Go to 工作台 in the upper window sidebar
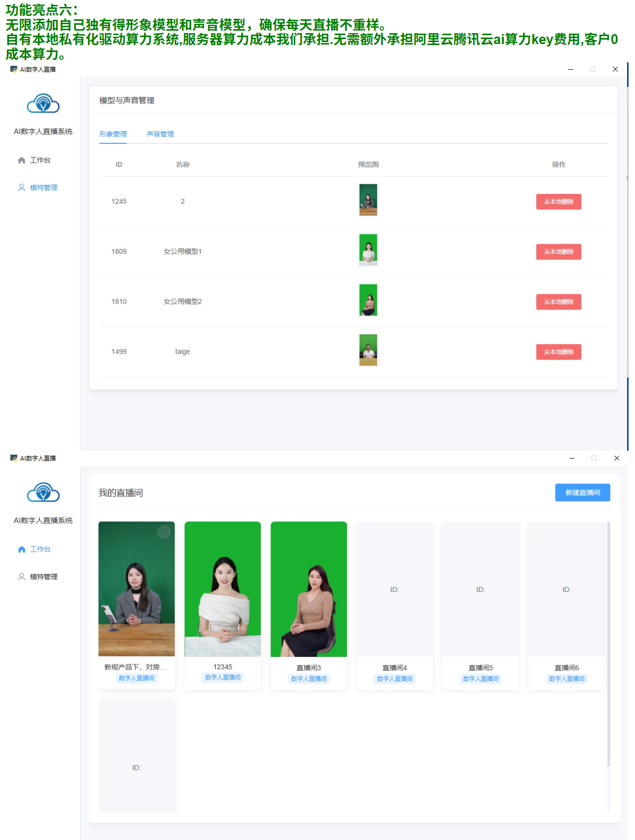This screenshot has width=635, height=840. pos(40,160)
